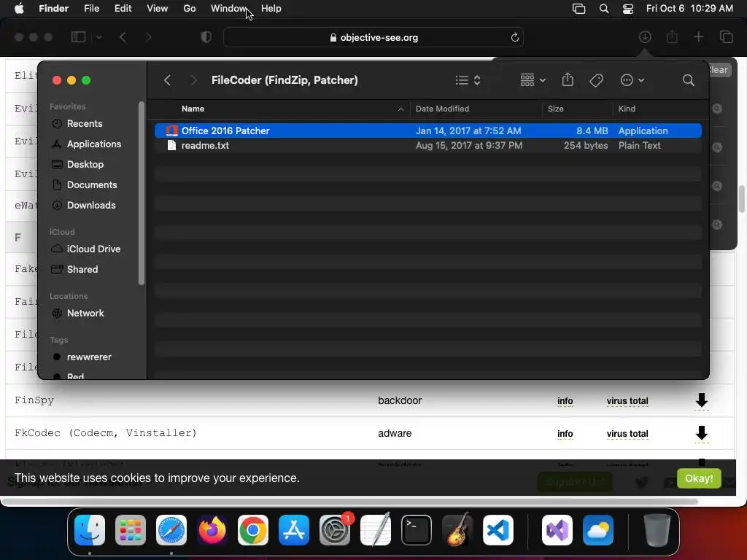Open Launchpad from the Dock
The width and height of the screenshot is (747, 560).
coord(131,530)
